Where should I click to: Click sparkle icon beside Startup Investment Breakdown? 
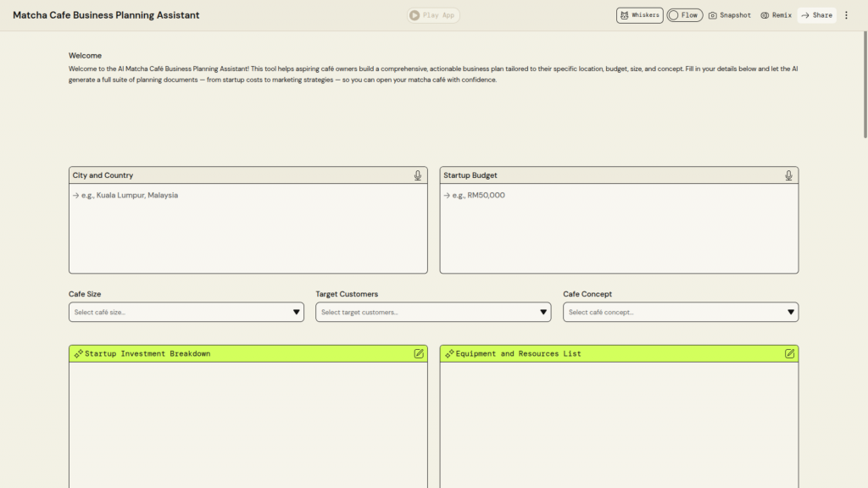78,353
